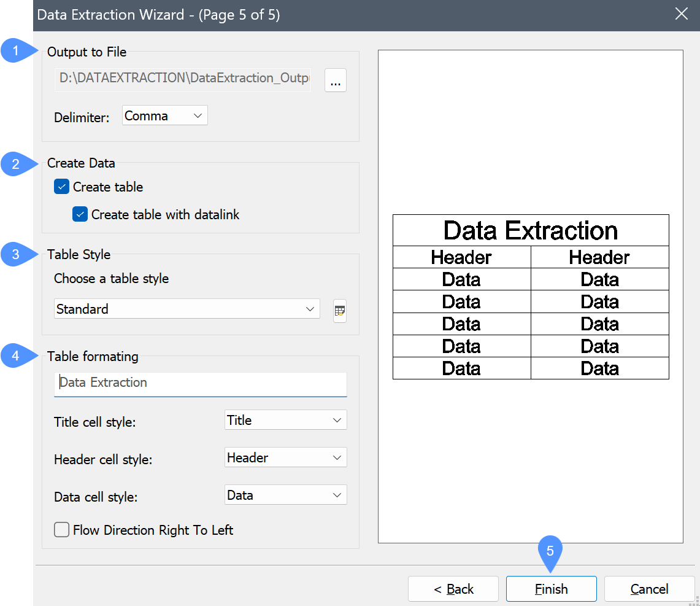Open the table style editor icon
Viewport: 700px width, 606px height.
[340, 311]
